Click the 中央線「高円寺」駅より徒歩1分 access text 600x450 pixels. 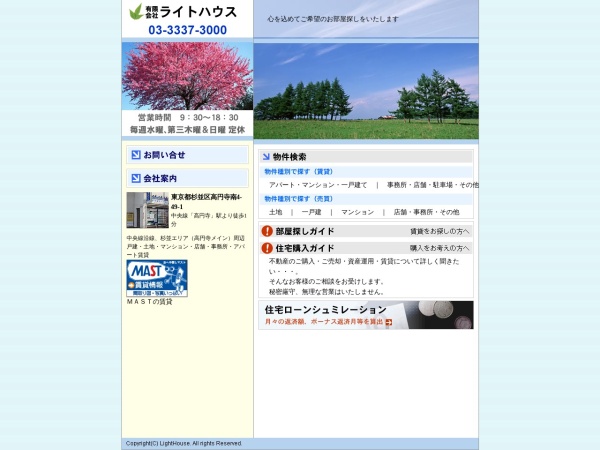pyautogui.click(x=209, y=220)
